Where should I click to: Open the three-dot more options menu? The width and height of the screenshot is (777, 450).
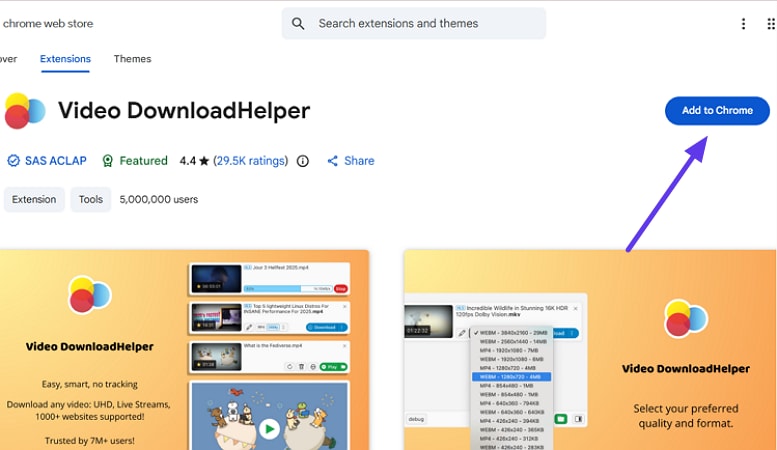743,24
